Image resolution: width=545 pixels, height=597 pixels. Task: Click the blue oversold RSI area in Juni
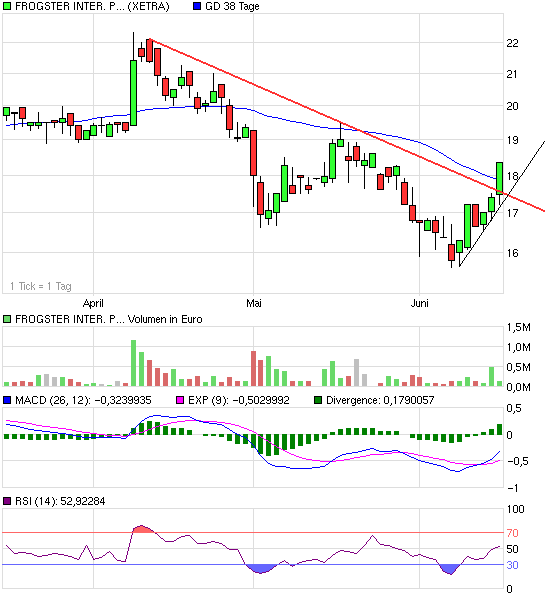450,570
